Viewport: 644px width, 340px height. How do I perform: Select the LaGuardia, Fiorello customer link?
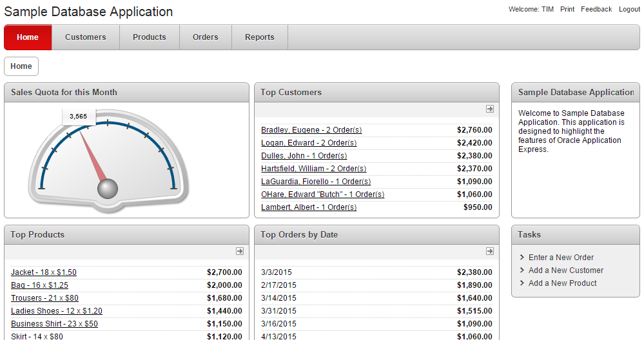click(x=315, y=182)
